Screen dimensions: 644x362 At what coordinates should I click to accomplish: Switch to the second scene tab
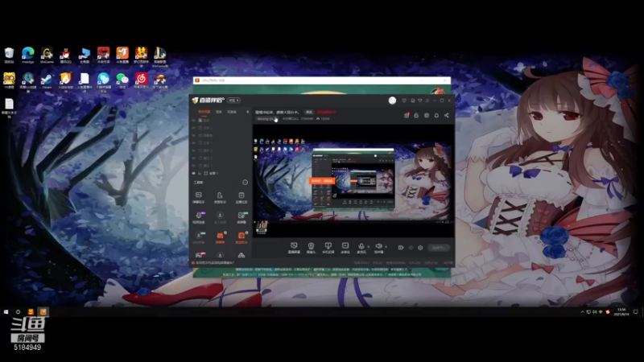click(x=219, y=112)
